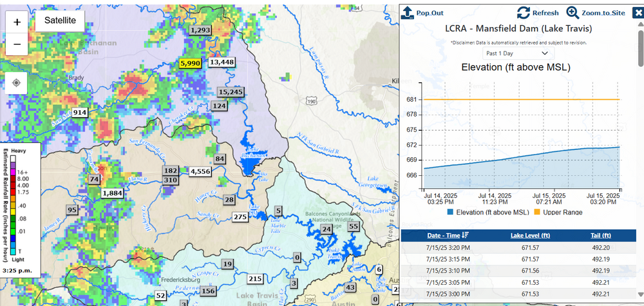Viewport: 644px width, 306px height.
Task: Close the Mansfield Dam panel
Action: [x=638, y=12]
